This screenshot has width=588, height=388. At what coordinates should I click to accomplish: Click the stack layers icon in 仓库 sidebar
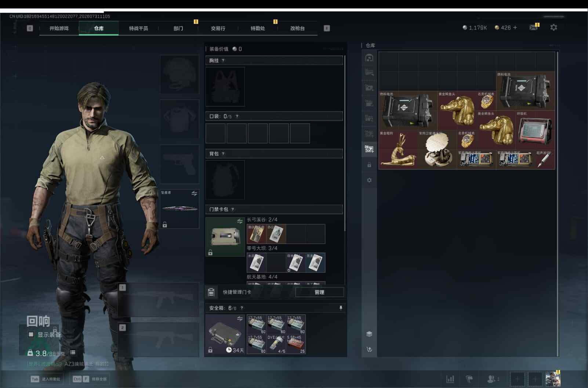(369, 334)
